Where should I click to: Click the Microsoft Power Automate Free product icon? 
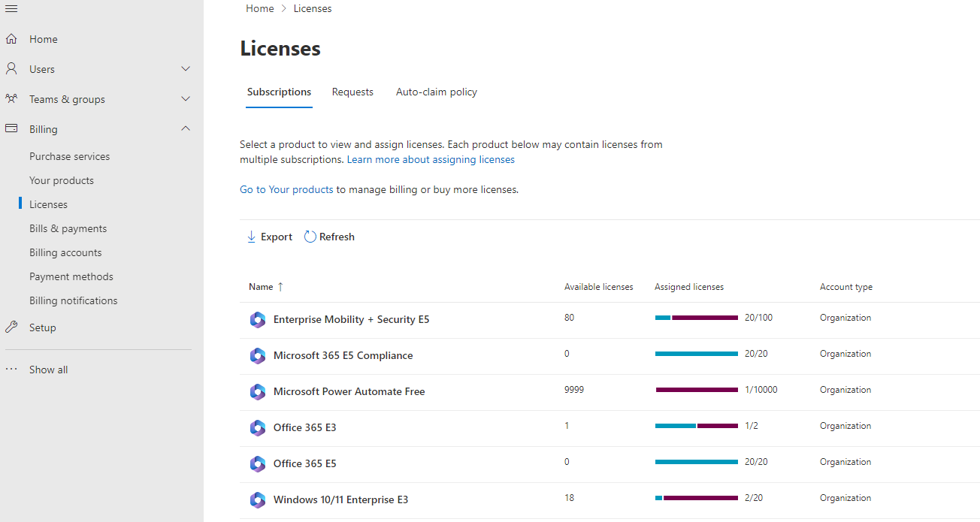click(x=258, y=392)
